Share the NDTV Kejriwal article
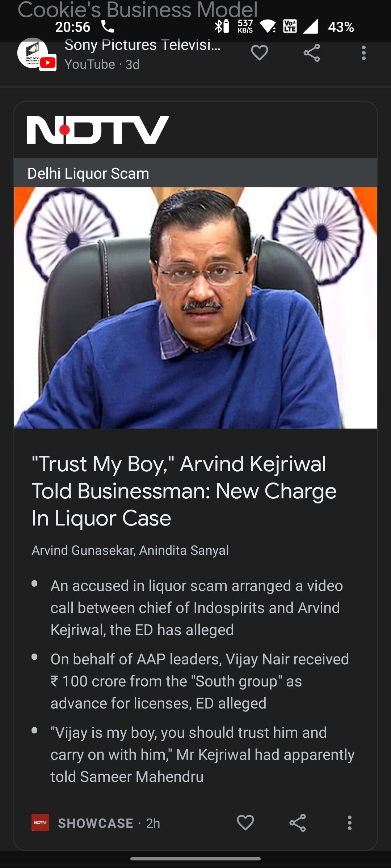The width and height of the screenshot is (391, 868). click(298, 823)
